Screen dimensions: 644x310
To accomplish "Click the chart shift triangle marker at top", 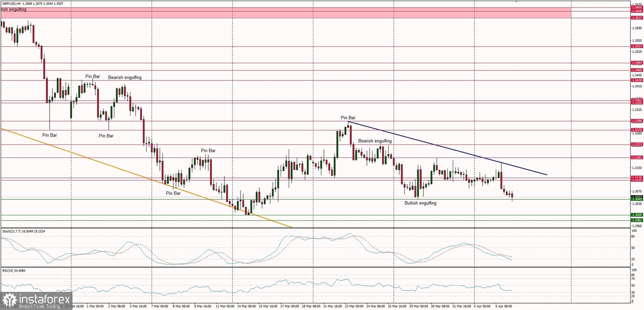I will pos(516,2).
